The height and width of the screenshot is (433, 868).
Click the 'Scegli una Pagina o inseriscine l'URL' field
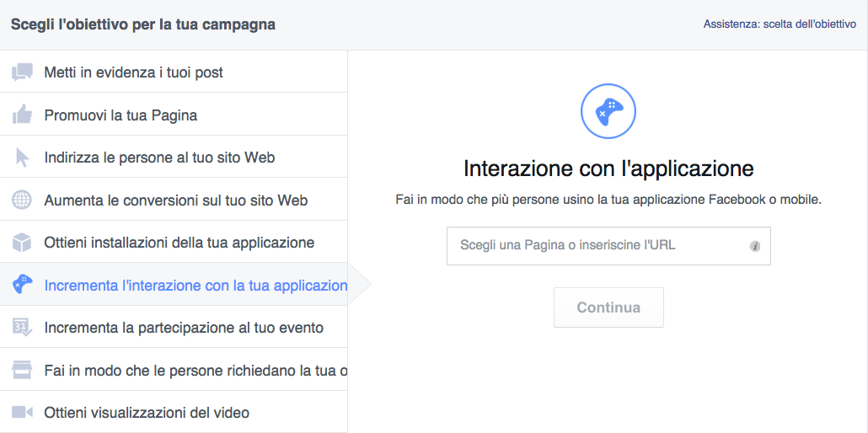(x=598, y=246)
